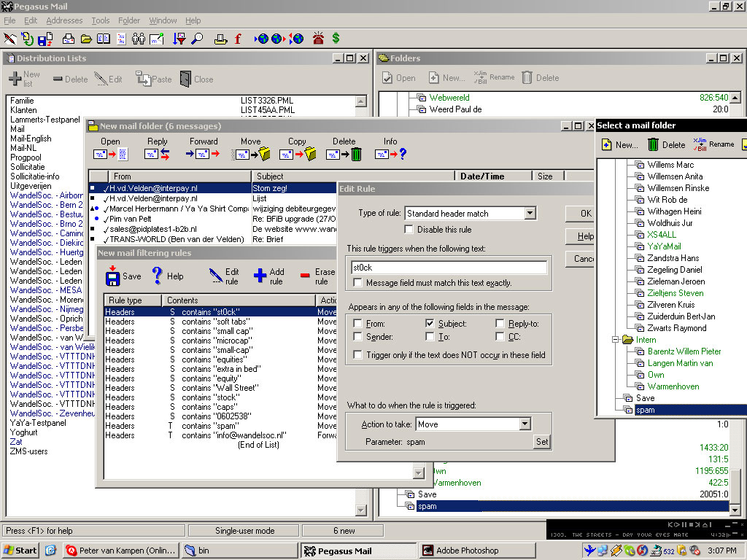Click Set button next to Parameter
This screenshot has width=747, height=560.
tap(542, 441)
